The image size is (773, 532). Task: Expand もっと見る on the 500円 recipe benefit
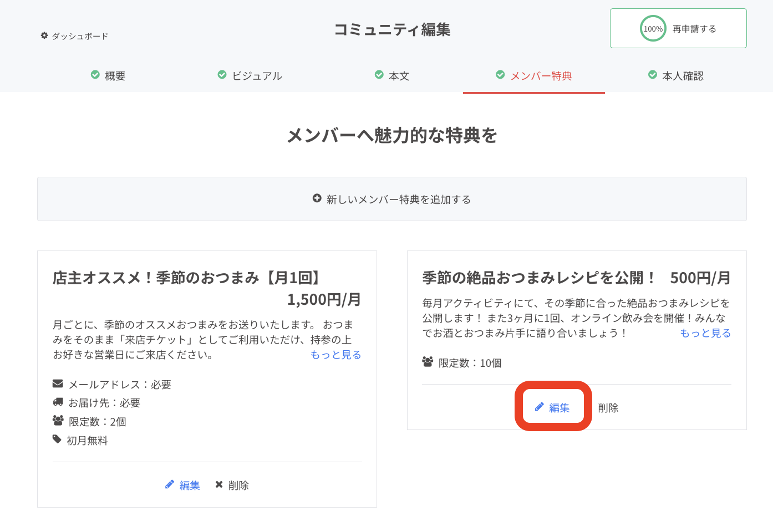coord(705,333)
